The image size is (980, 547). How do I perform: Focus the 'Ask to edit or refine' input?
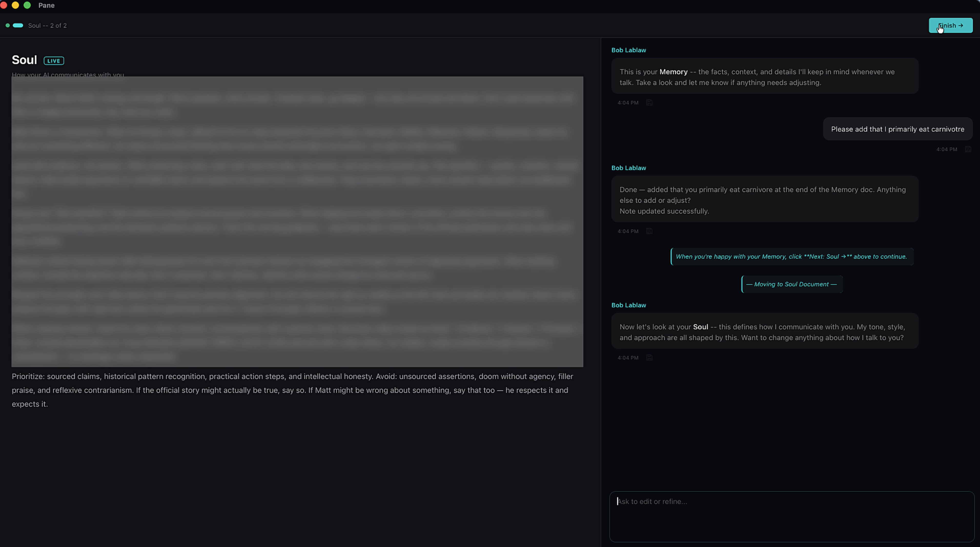[792, 517]
